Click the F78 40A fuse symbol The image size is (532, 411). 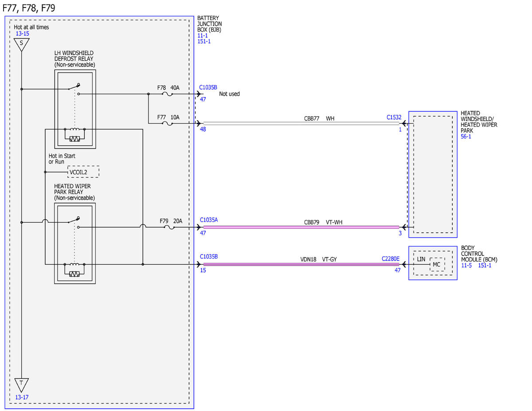point(168,94)
